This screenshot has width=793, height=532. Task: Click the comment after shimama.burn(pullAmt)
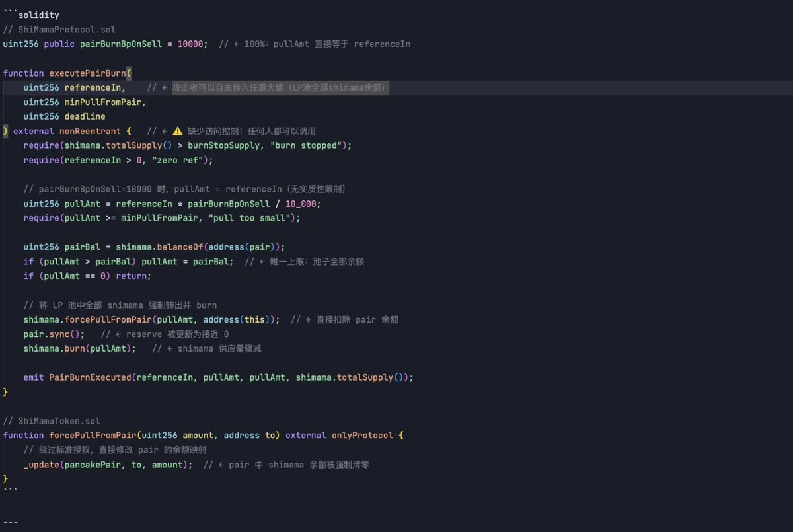207,349
